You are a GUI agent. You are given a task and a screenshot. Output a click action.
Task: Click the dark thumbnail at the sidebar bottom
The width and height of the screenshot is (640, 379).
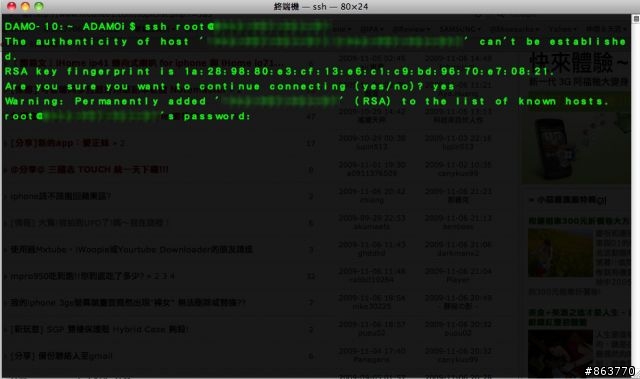click(x=560, y=353)
